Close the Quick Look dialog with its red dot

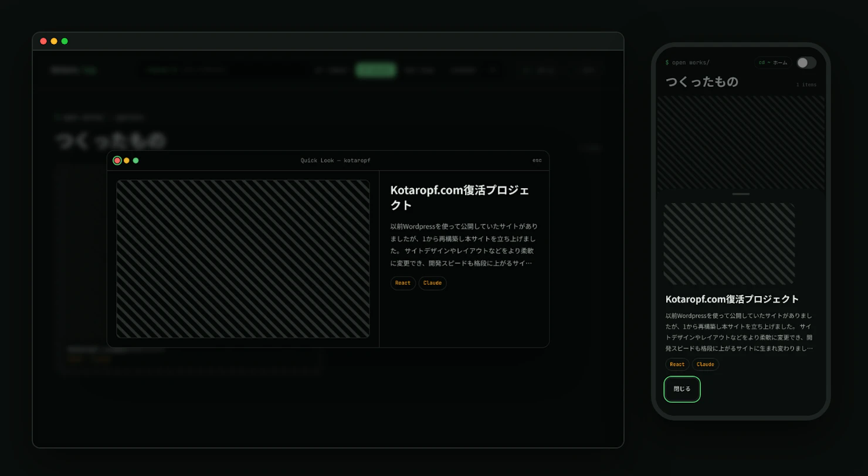pyautogui.click(x=117, y=161)
